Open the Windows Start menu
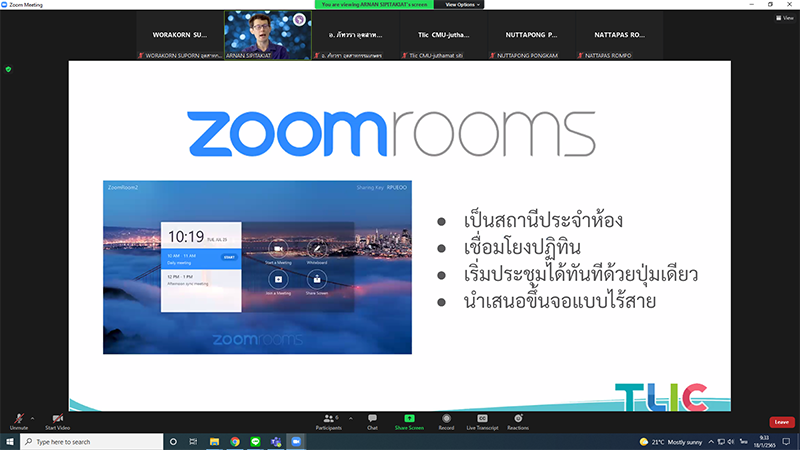Image resolution: width=800 pixels, height=450 pixels. [x=10, y=441]
